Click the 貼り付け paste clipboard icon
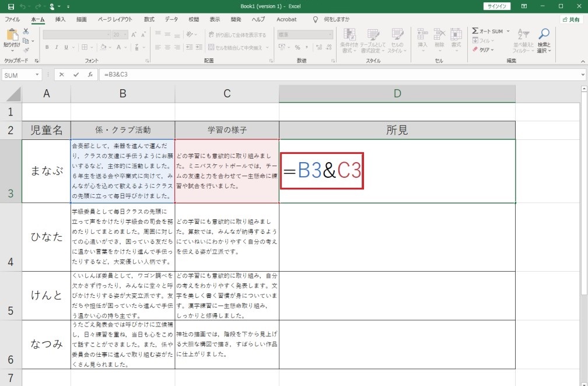This screenshot has height=386, width=588. click(x=12, y=35)
